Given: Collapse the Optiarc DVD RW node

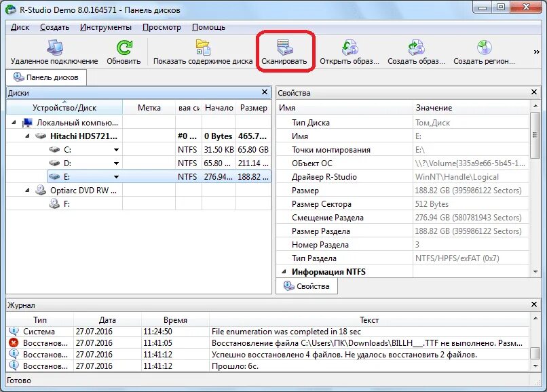Looking at the screenshot, I should click(27, 191).
